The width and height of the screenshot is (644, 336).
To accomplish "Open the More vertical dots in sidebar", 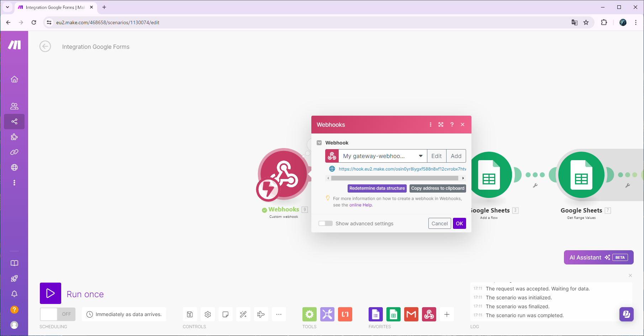I will click(14, 183).
